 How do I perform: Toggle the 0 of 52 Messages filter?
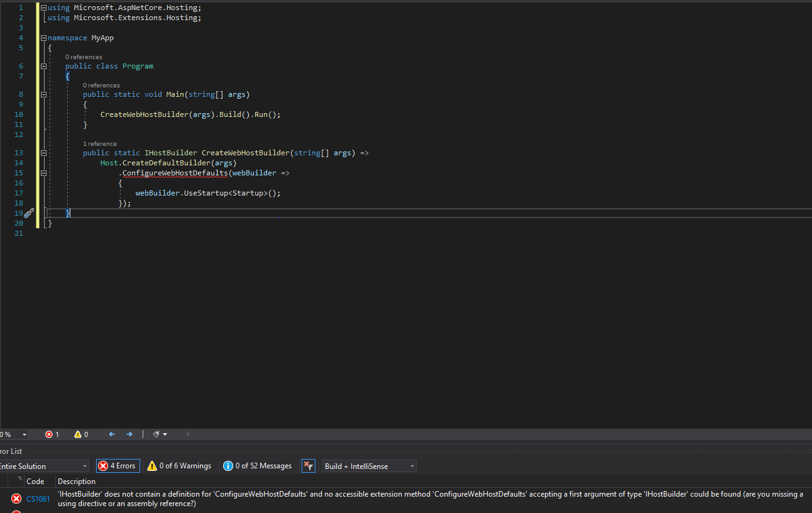pos(258,466)
